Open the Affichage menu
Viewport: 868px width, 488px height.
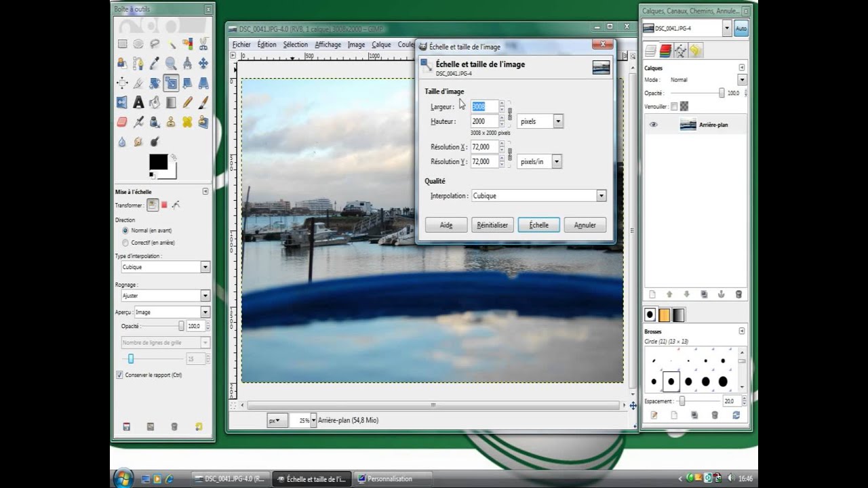(x=328, y=45)
